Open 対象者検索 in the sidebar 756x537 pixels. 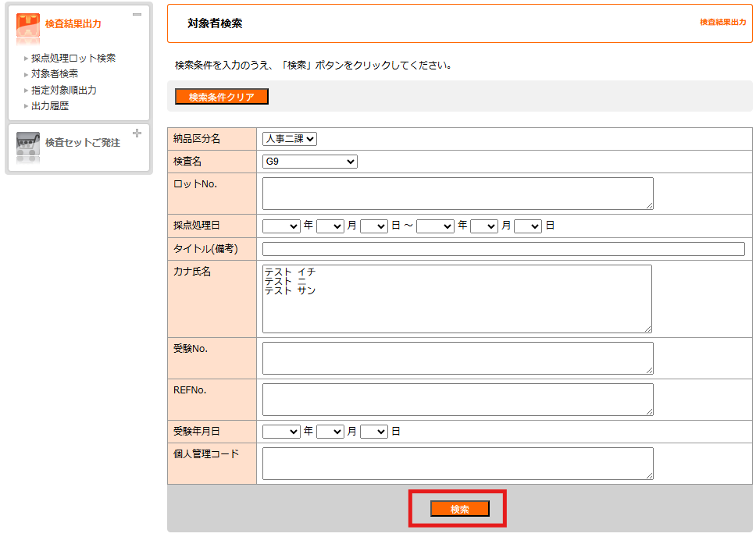pos(55,74)
